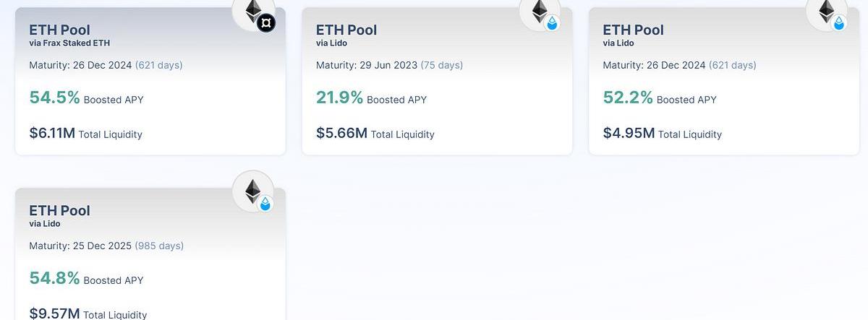Click the Ethereum icon on the Frax Staked ETH card
The width and height of the screenshot is (868, 320).
[x=252, y=9]
